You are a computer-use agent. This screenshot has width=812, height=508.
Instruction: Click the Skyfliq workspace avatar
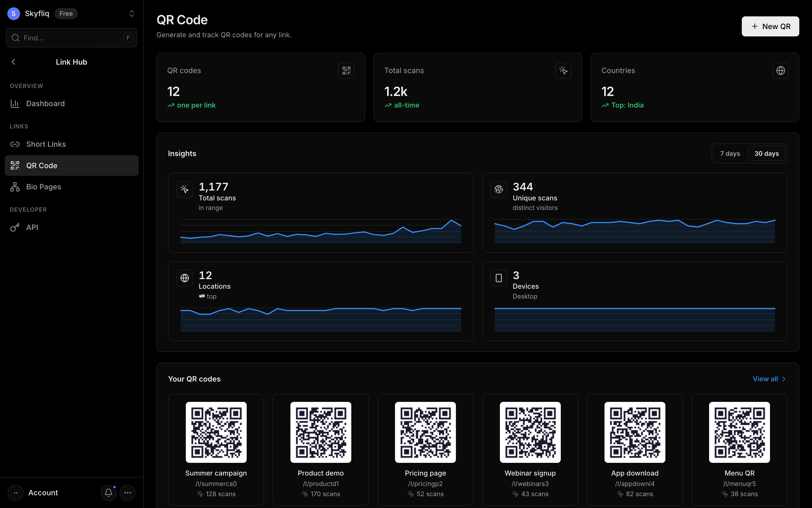pyautogui.click(x=14, y=14)
